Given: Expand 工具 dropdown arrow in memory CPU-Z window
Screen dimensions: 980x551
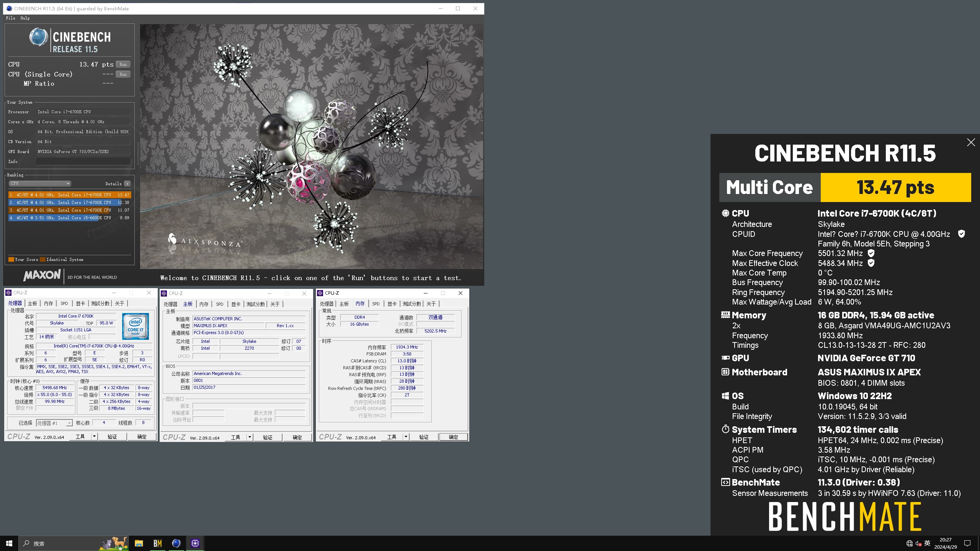Looking at the screenshot, I should (406, 437).
